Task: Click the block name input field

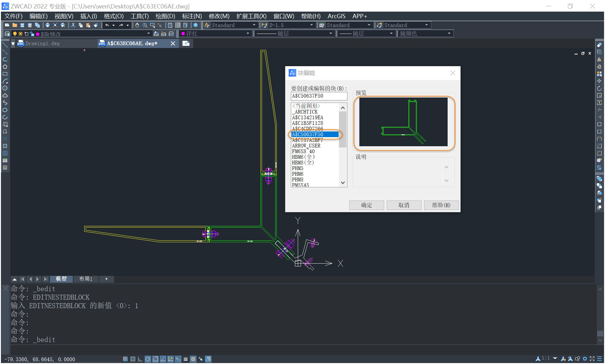Action: [x=318, y=96]
